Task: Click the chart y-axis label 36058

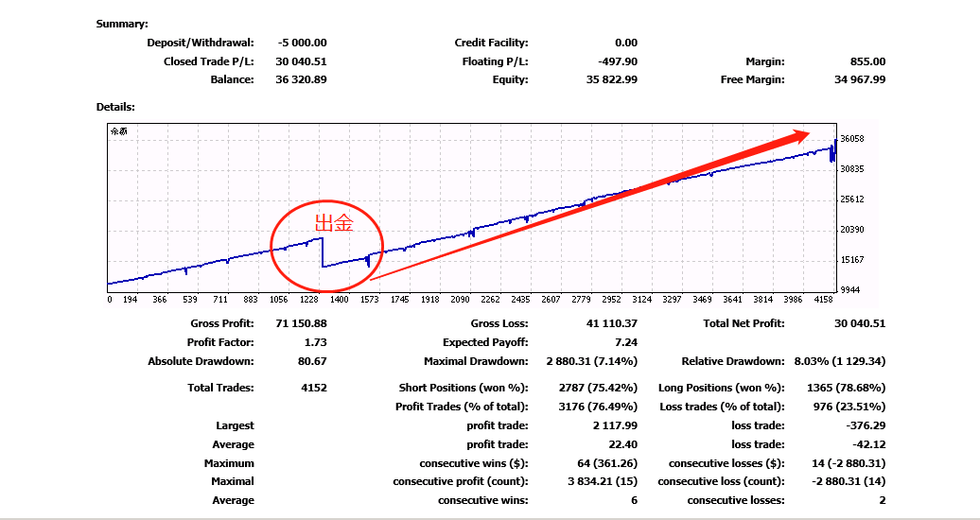Action: (853, 139)
